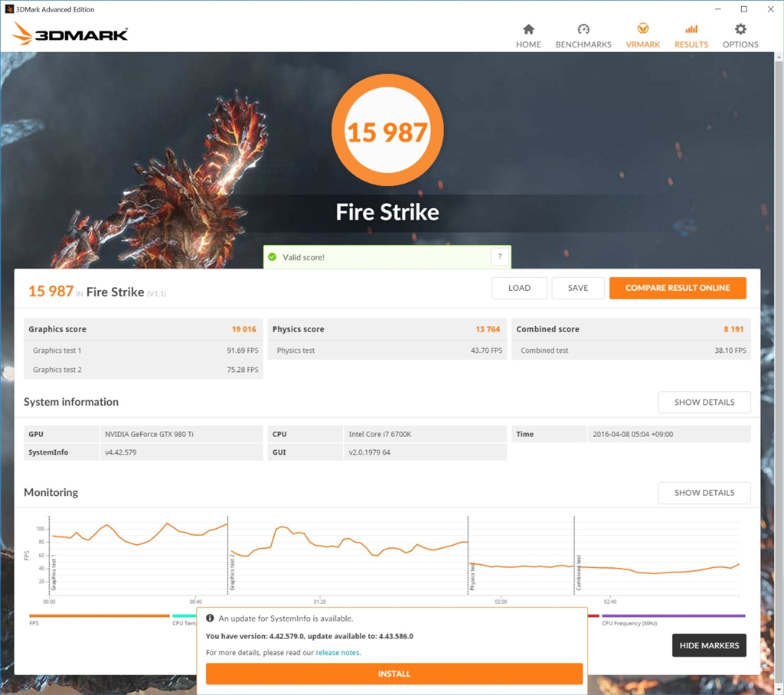Screen dimensions: 784x695
Task: Click CPU value Intel Core i7 6700K
Action: coord(380,434)
